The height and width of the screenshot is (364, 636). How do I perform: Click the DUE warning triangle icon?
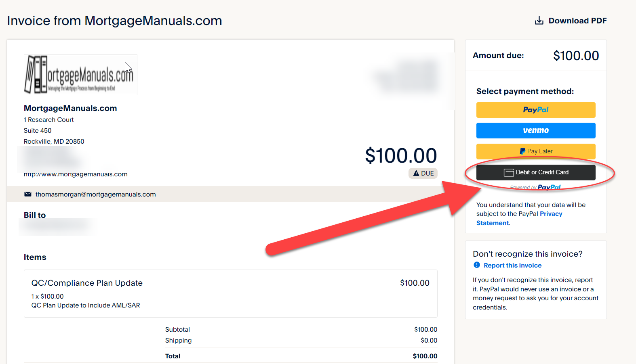[x=416, y=173]
